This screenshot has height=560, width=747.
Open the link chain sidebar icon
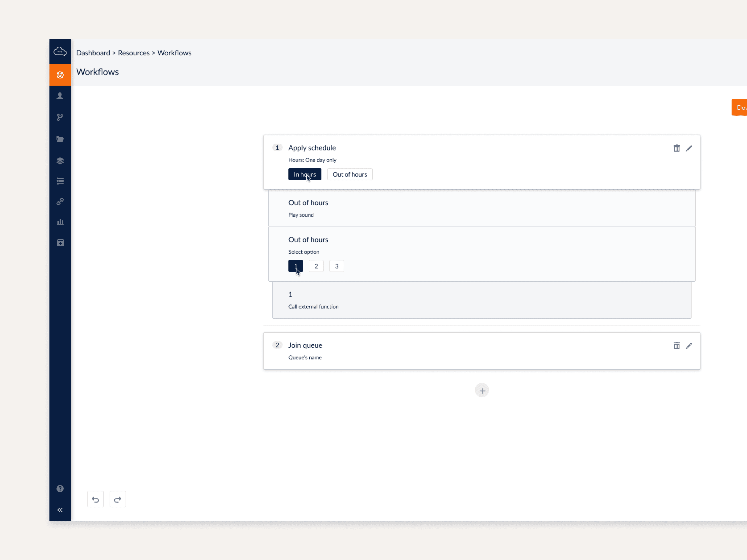[60, 202]
